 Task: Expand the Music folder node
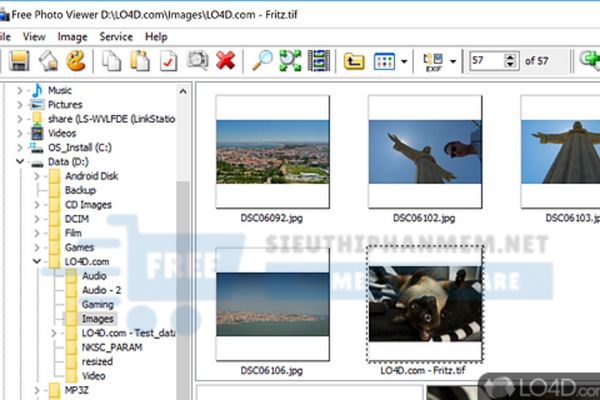[20, 91]
